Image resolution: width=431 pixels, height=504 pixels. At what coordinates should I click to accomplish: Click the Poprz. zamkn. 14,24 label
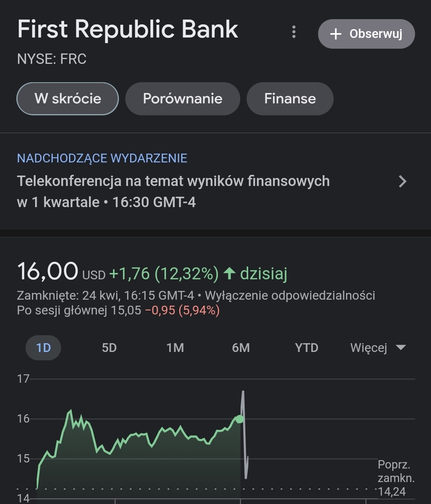[395, 478]
